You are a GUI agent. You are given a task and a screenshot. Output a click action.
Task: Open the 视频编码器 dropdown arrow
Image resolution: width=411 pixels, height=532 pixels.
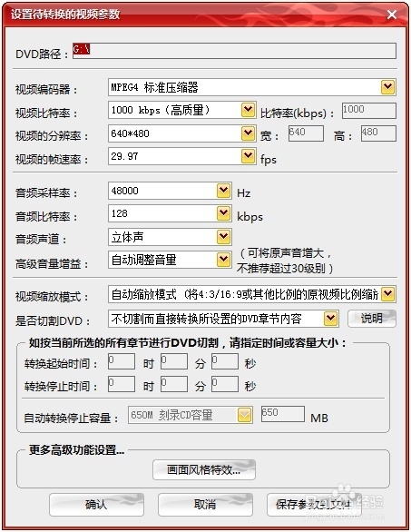point(387,87)
